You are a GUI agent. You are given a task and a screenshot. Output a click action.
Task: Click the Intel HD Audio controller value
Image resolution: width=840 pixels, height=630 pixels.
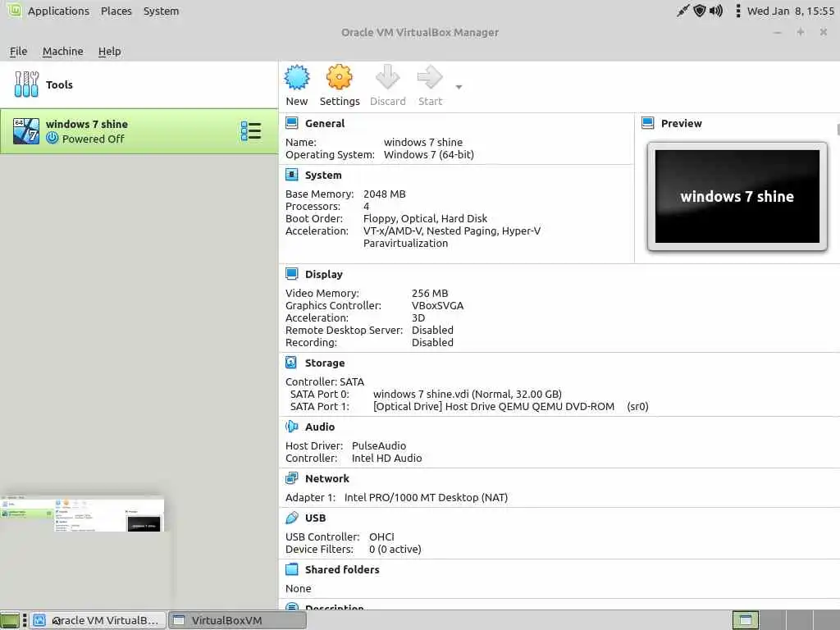pos(386,458)
